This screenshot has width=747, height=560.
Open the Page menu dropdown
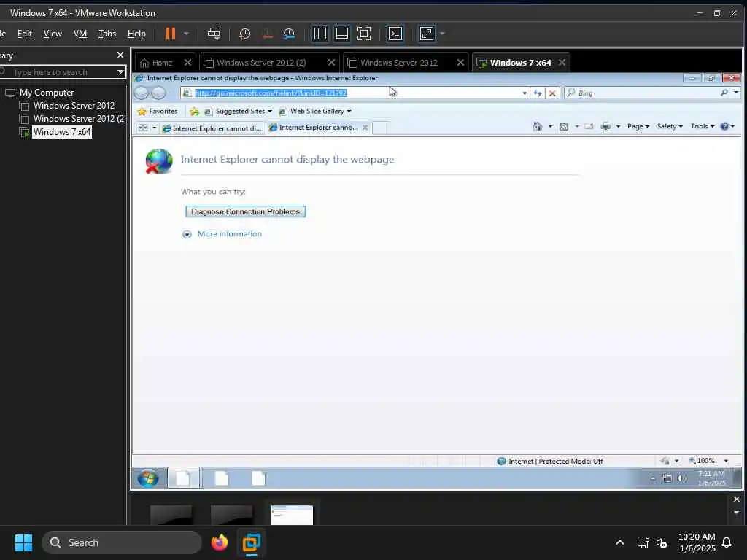[638, 126]
